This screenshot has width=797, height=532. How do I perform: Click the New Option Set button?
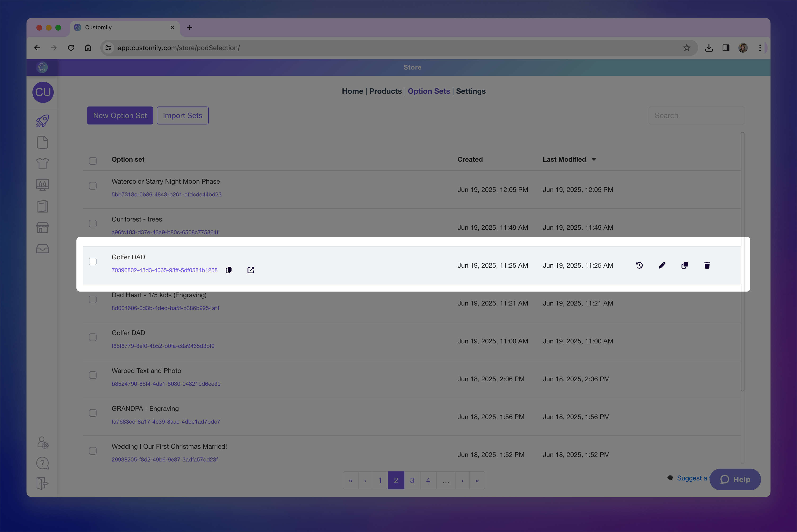tap(120, 116)
